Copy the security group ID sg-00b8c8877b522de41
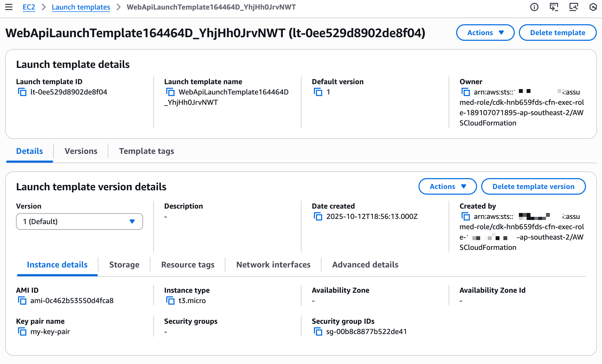The height and width of the screenshot is (364, 602). tap(318, 332)
